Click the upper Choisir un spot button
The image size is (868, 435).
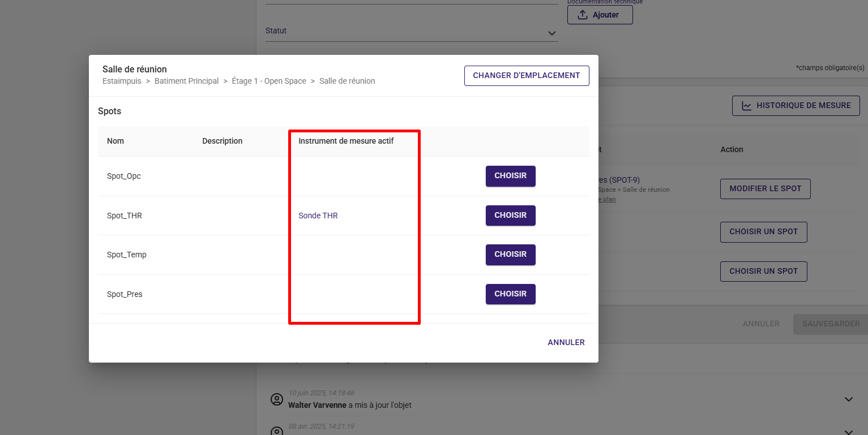tap(763, 232)
